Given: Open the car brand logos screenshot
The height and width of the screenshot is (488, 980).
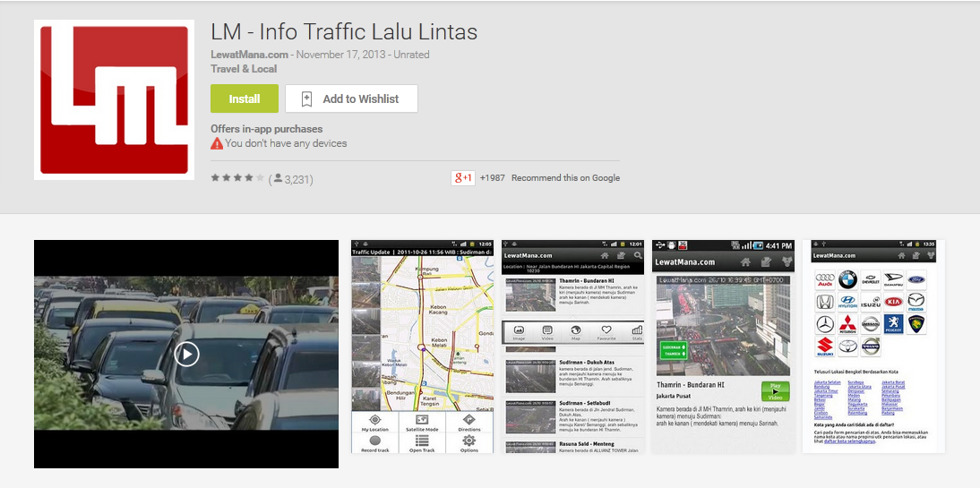Looking at the screenshot, I should (x=873, y=347).
